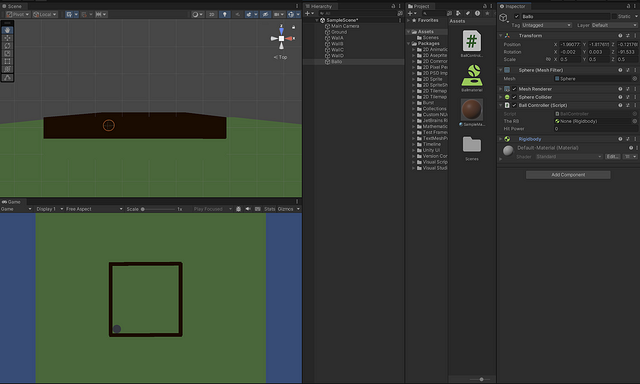
Task: Toggle the Static checkbox in Inspector
Action: pos(614,16)
